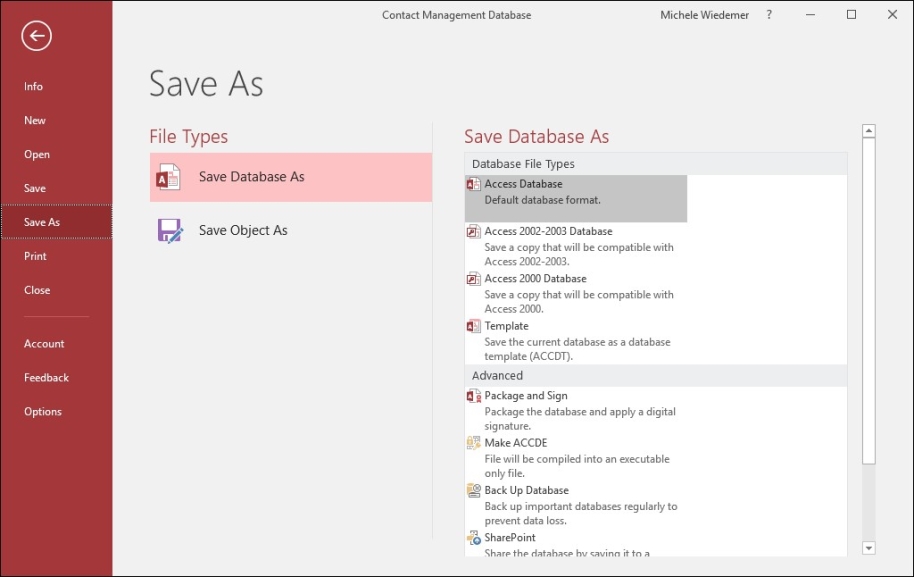The width and height of the screenshot is (914, 577).
Task: Click the scrollbar down arrow
Action: tap(869, 548)
